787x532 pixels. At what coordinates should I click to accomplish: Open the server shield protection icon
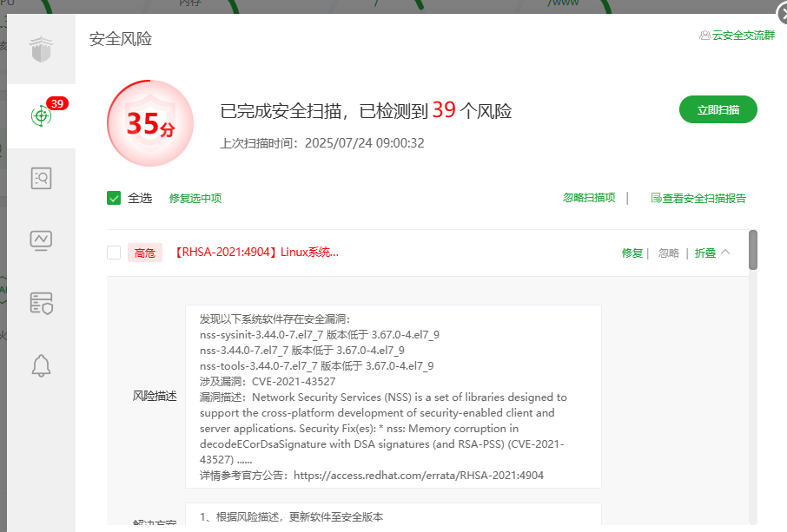41,303
